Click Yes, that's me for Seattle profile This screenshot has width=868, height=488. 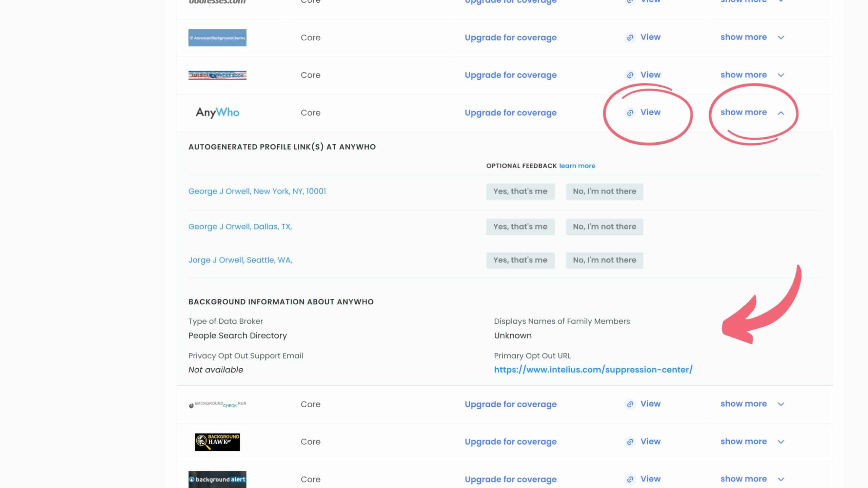tap(520, 260)
